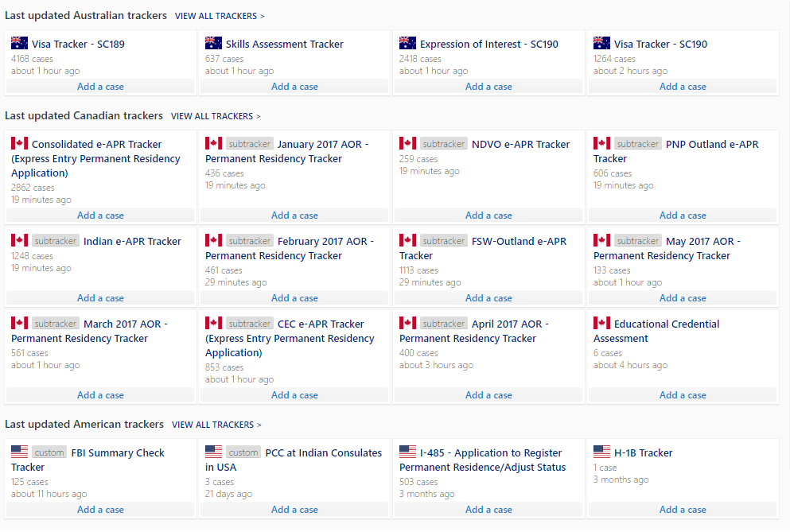
Task: Add a case to May 2017 AOR tracker
Action: (683, 298)
